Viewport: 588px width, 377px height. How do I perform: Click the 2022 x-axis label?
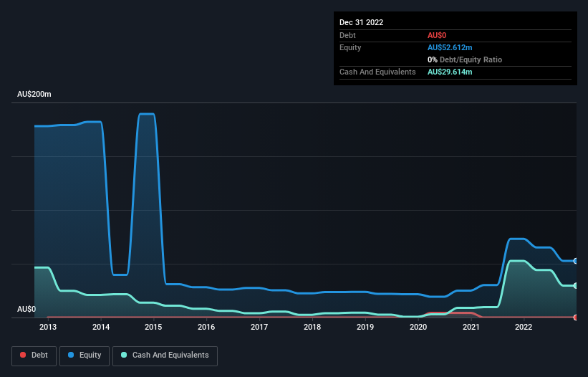pyautogui.click(x=524, y=327)
